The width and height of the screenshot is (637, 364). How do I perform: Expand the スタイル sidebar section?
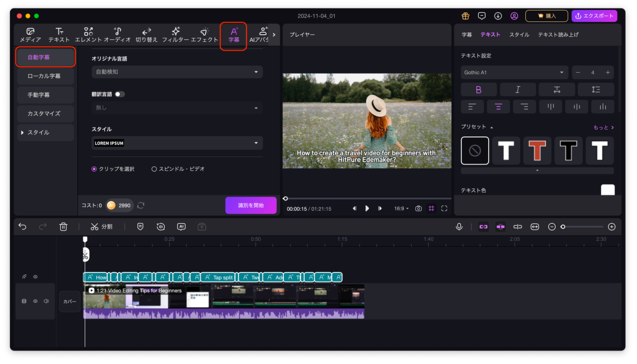(38, 133)
